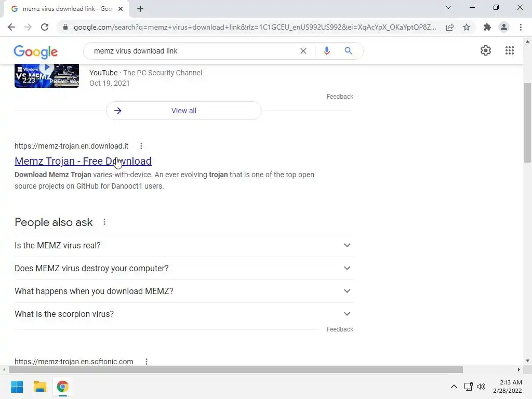Open network status tray icon
Screen dimensions: 532x399
pyautogui.click(x=469, y=387)
